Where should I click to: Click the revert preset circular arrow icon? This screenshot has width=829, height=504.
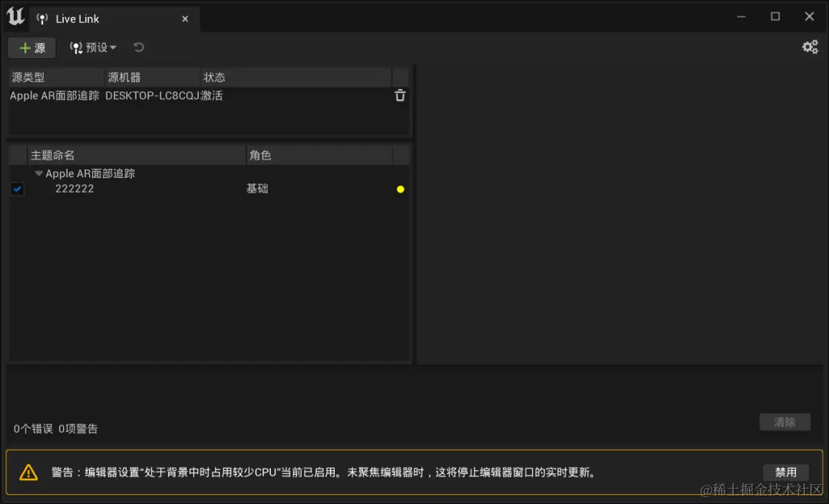138,47
